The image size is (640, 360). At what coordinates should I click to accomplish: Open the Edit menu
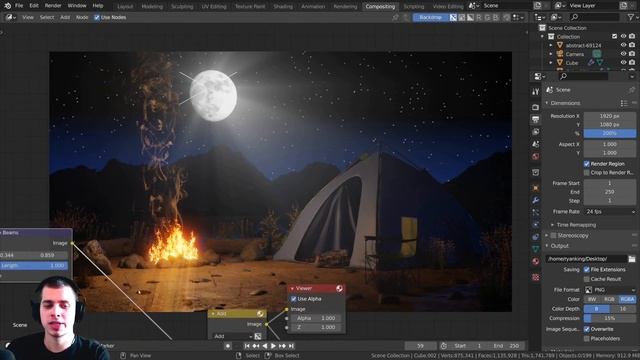tap(34, 6)
